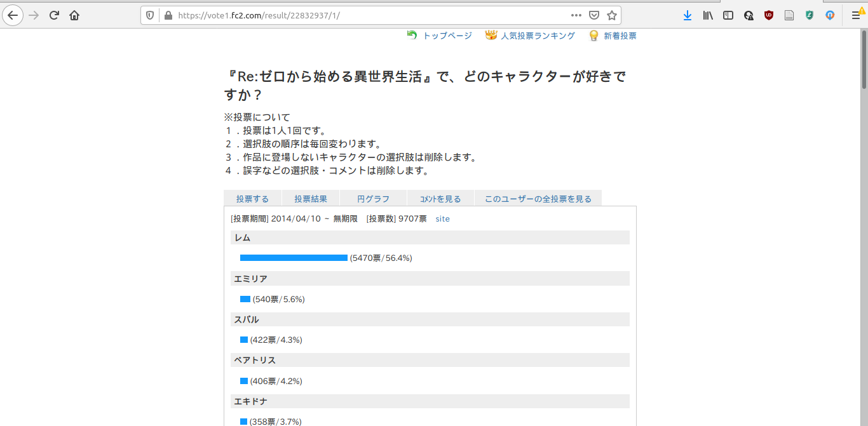The image size is (868, 426).
Task: Open the library bookshelf icon
Action: (707, 15)
